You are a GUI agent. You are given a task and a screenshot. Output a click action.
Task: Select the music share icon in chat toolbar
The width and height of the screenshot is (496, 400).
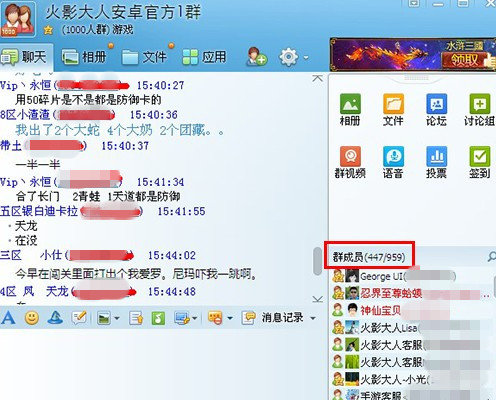point(158,318)
